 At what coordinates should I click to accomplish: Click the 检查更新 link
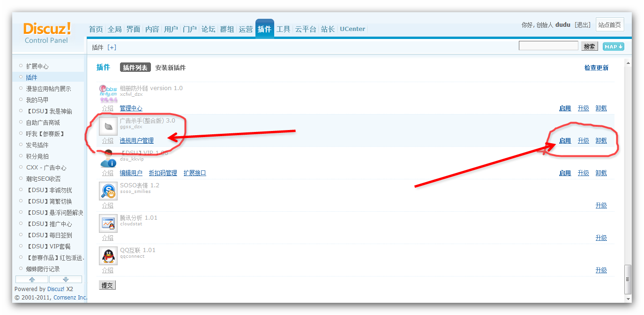[596, 68]
